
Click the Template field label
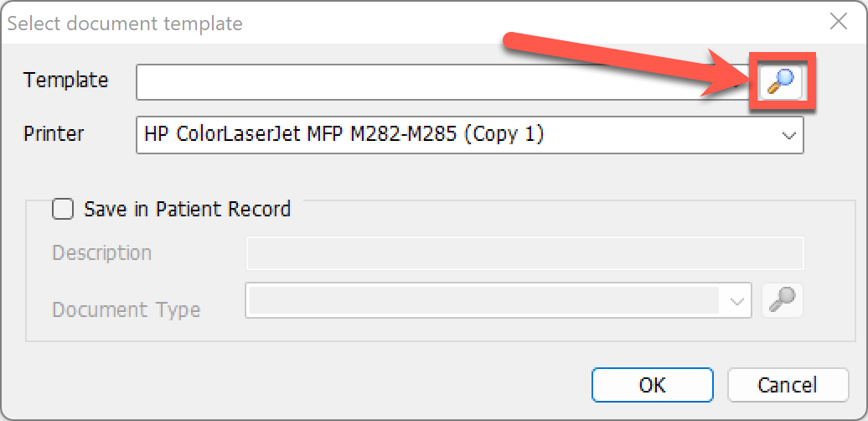[66, 81]
